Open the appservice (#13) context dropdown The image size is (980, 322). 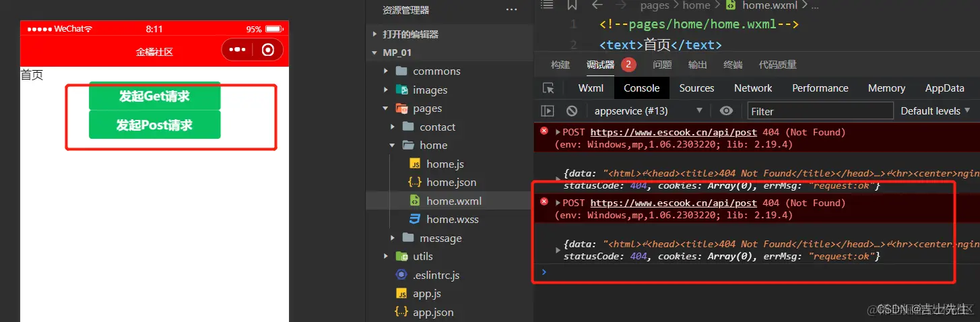[648, 110]
